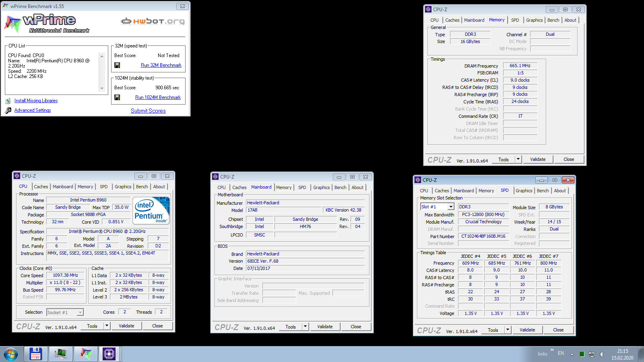Open the Windows Start menu
Image resolution: width=644 pixels, height=362 pixels.
[x=11, y=354]
